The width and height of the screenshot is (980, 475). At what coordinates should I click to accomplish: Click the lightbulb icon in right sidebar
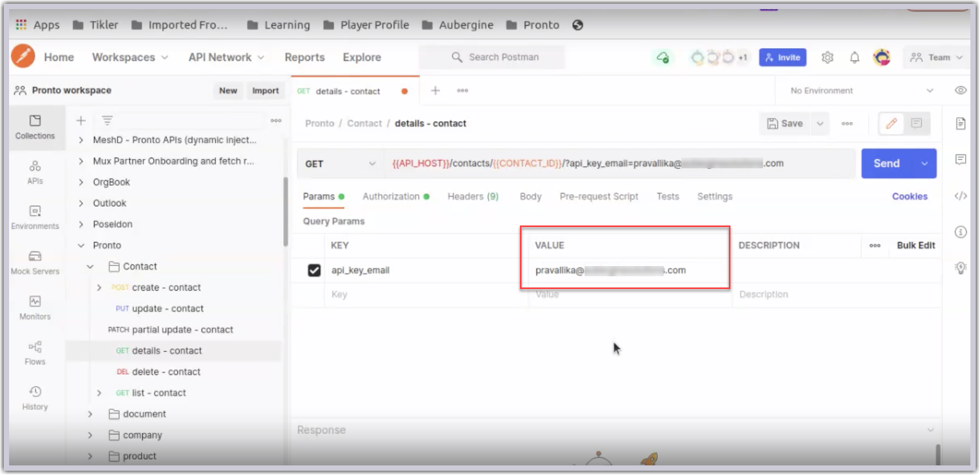click(960, 268)
